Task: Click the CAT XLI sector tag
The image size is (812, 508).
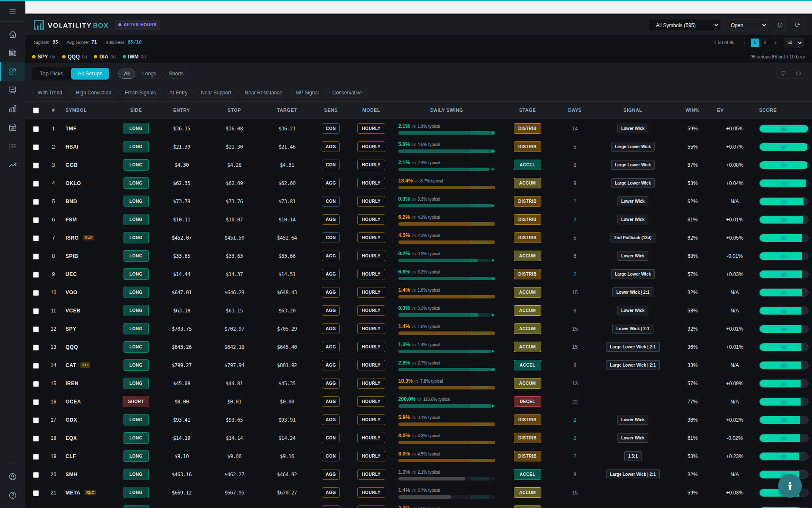Action: pyautogui.click(x=85, y=365)
